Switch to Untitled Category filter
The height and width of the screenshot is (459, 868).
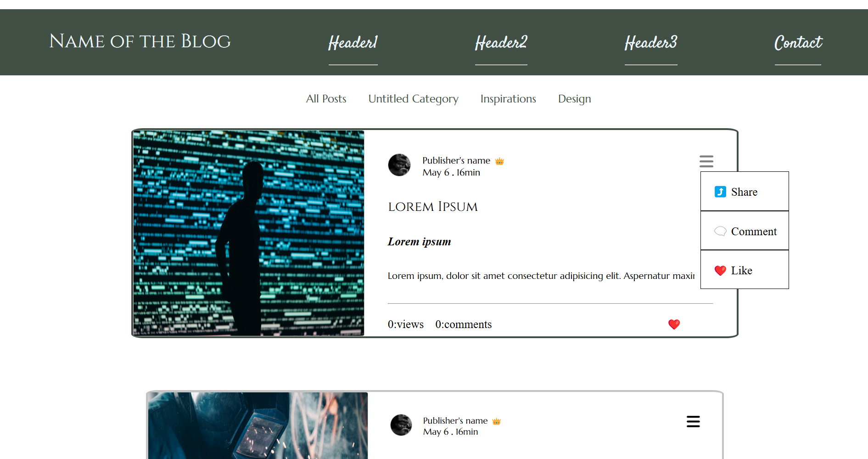(x=413, y=99)
